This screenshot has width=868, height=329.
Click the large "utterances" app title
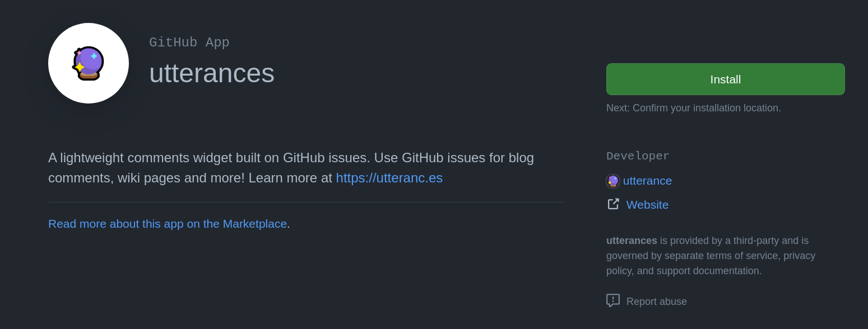[x=212, y=73]
